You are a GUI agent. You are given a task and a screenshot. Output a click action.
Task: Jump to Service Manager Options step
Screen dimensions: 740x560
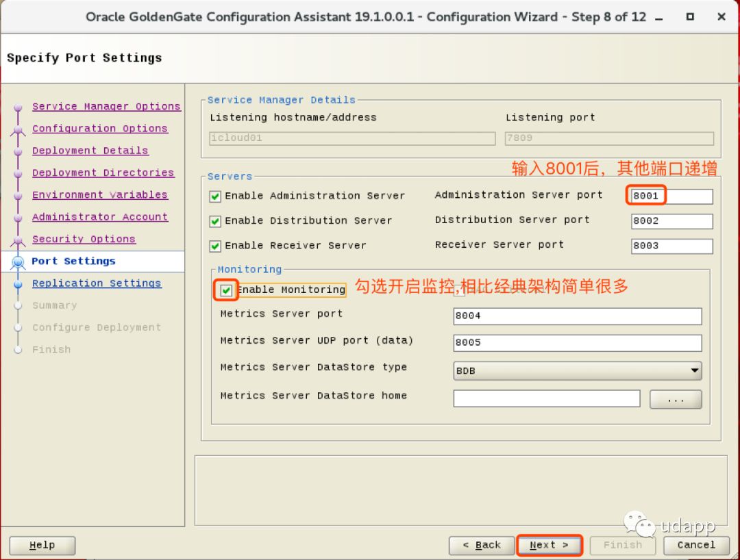click(x=106, y=107)
